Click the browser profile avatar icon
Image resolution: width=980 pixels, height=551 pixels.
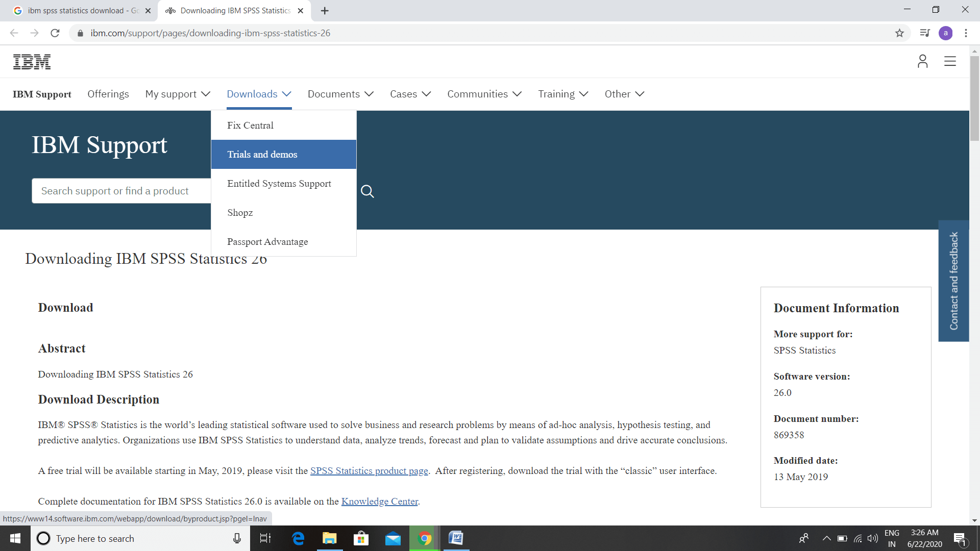coord(946,33)
